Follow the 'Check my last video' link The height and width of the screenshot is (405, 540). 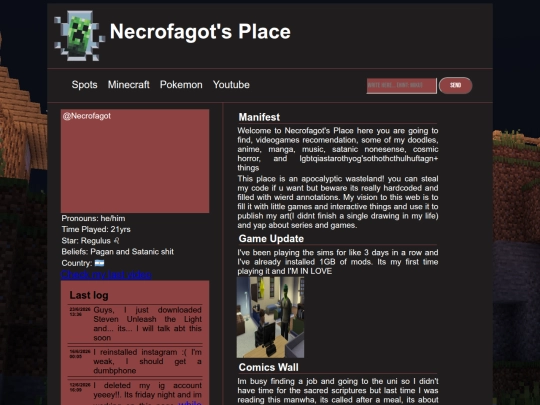(x=106, y=274)
